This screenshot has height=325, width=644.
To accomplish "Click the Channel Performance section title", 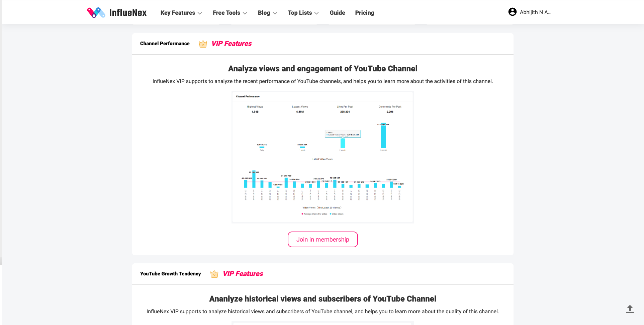I will (x=165, y=44).
